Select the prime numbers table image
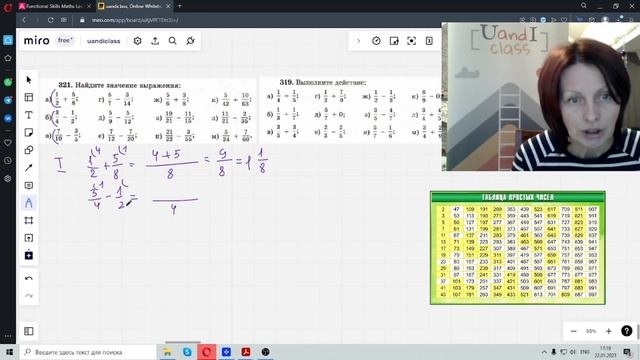 pos(518,248)
